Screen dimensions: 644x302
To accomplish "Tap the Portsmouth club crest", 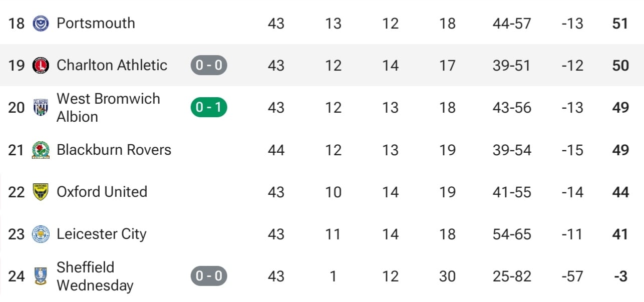I will click(41, 24).
